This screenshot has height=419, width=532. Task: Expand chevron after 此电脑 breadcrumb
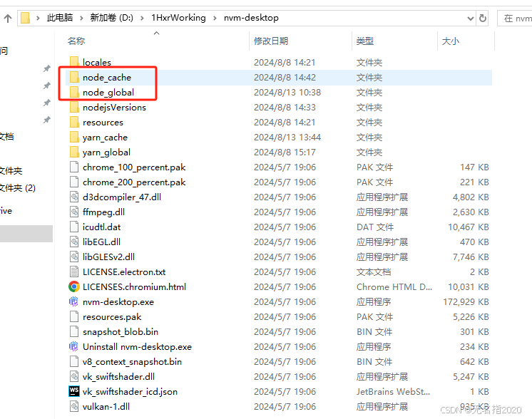(81, 18)
